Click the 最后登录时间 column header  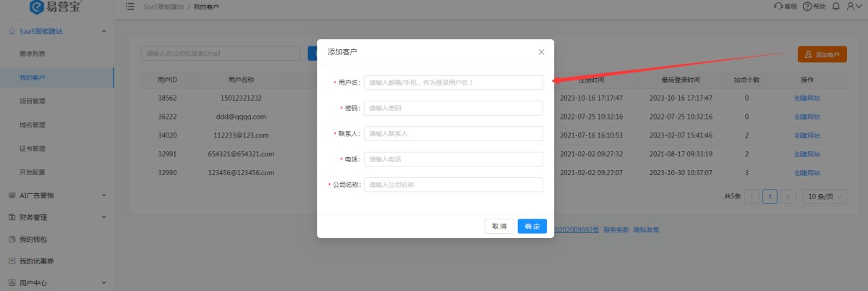(681, 80)
